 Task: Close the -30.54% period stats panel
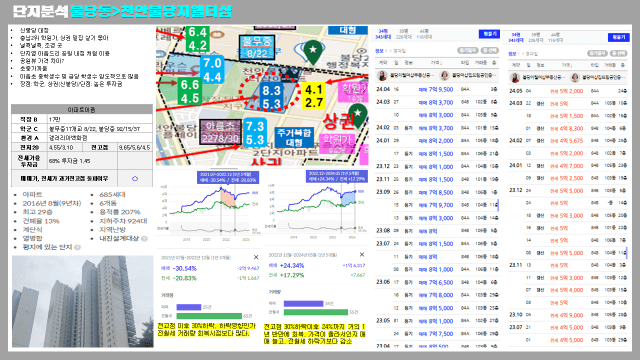tap(256, 257)
